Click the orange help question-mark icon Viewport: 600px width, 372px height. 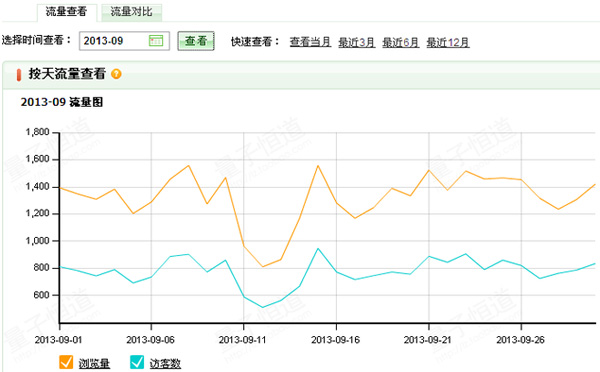pos(116,74)
